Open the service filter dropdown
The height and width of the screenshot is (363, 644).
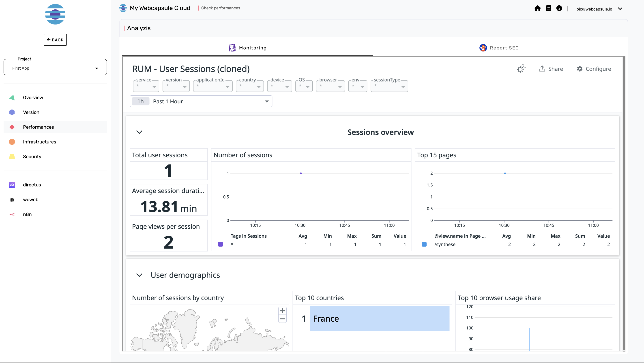point(146,86)
